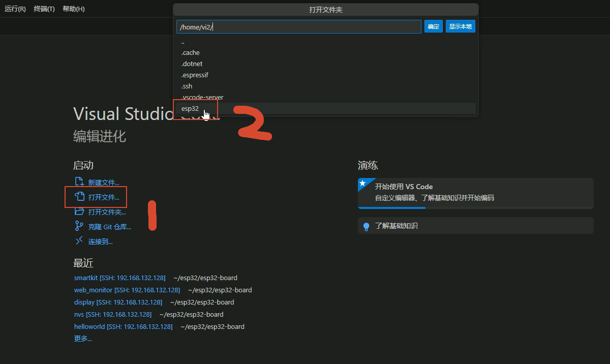Click the remote connect icon beside 连接到

point(79,241)
